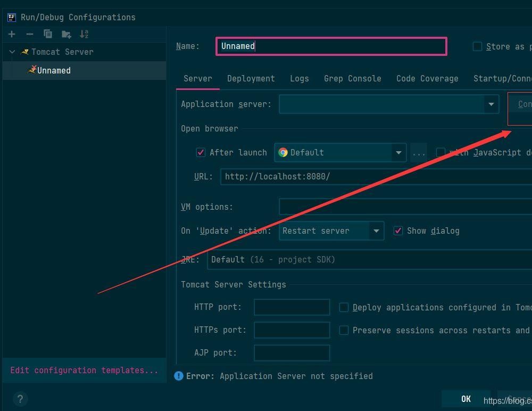Click the Add New Configuration plus icon
The width and height of the screenshot is (532, 411).
(12, 34)
